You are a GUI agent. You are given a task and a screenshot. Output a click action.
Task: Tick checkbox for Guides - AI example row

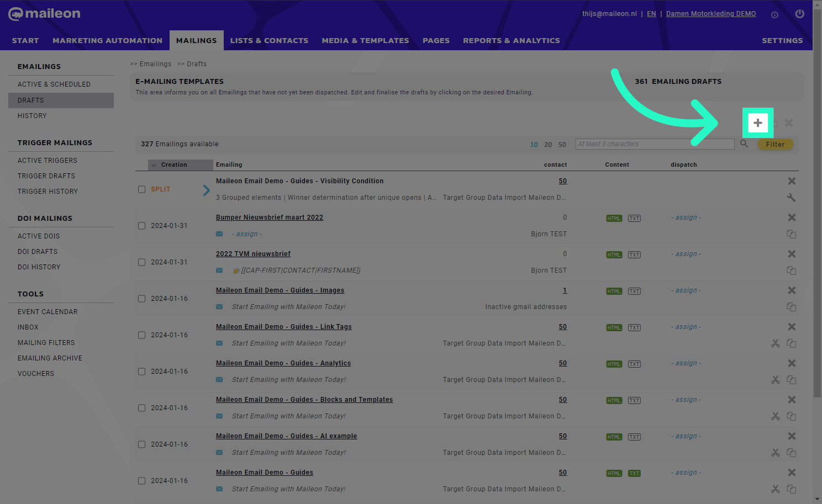[x=141, y=444]
